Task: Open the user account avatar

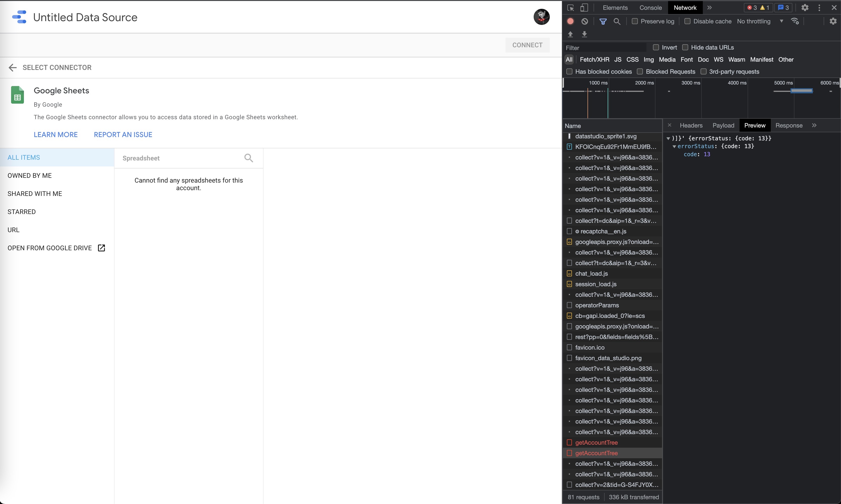Action: click(x=541, y=17)
